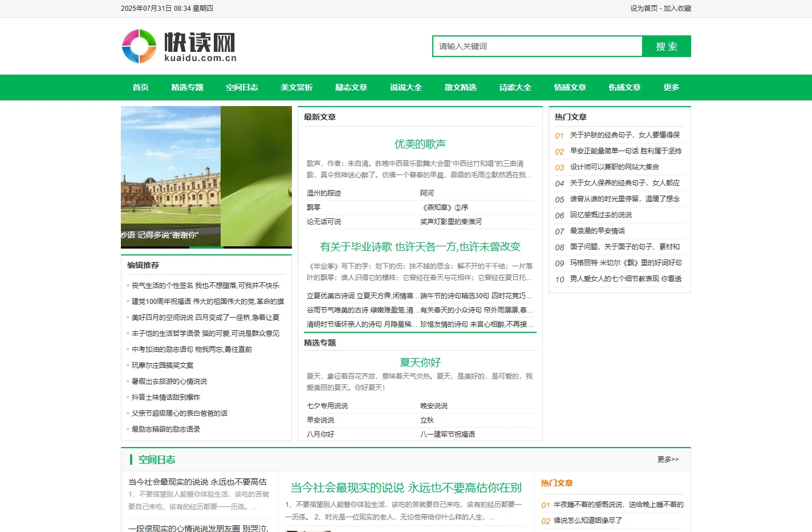812x532 pixels.
Task: Open hot article 01 关于护肤的经典句子
Action: (625, 135)
